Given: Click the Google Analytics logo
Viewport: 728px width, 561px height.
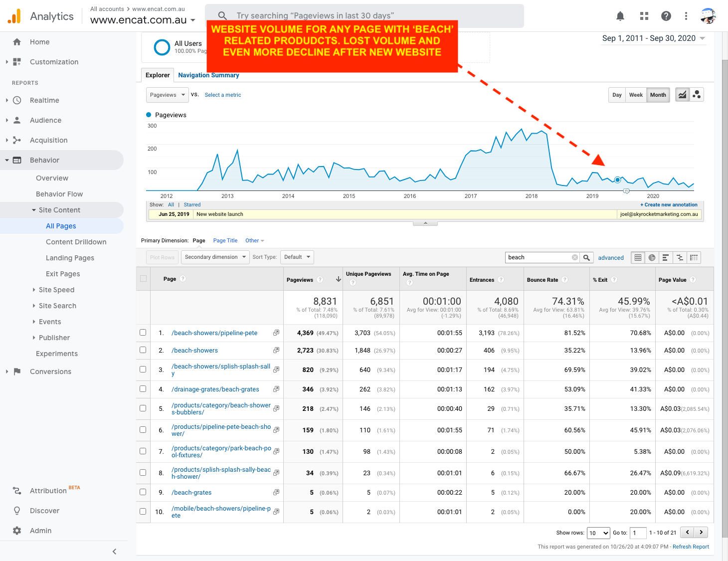Looking at the screenshot, I should point(14,16).
